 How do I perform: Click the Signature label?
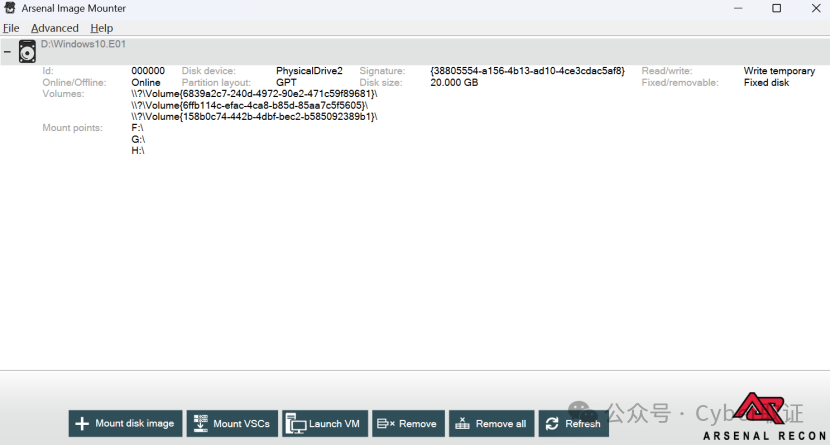[x=382, y=71]
